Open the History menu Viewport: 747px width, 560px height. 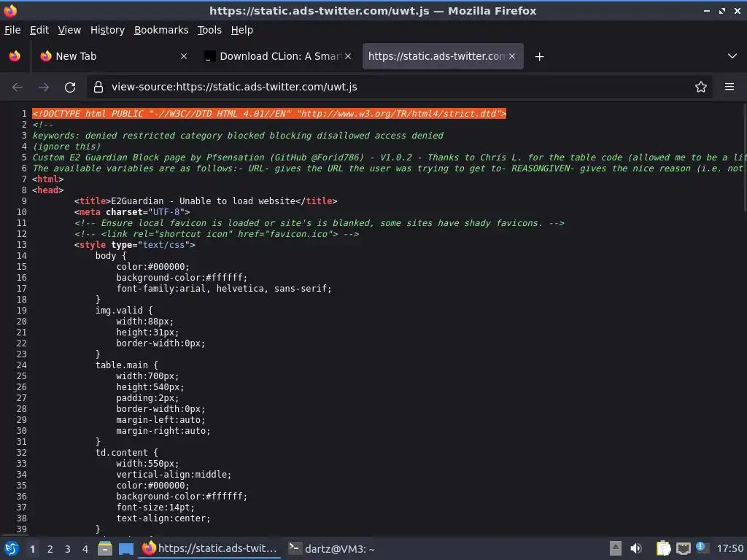[x=108, y=30]
